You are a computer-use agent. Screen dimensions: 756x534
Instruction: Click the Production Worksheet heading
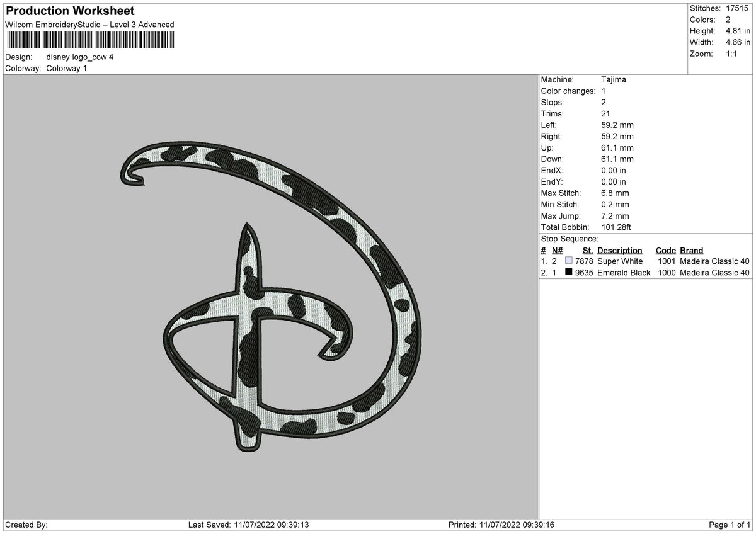coord(70,11)
